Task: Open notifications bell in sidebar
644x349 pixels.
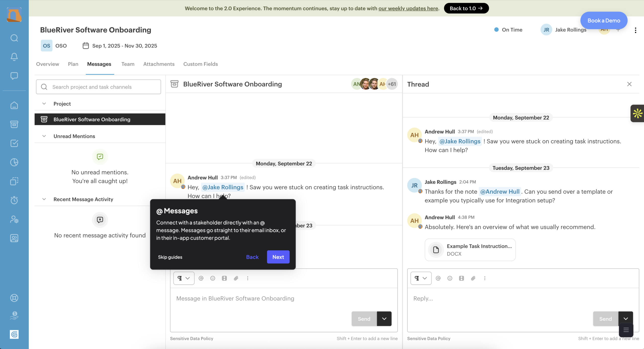Action: coord(14,57)
